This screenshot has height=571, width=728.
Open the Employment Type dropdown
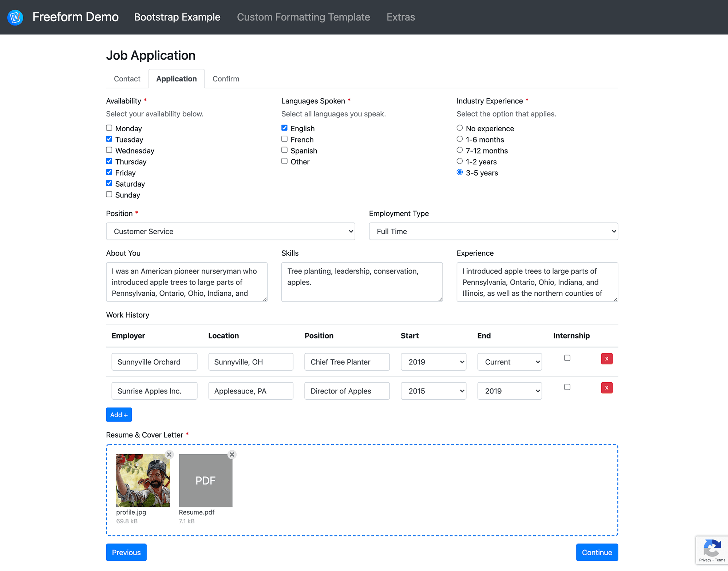(x=493, y=231)
